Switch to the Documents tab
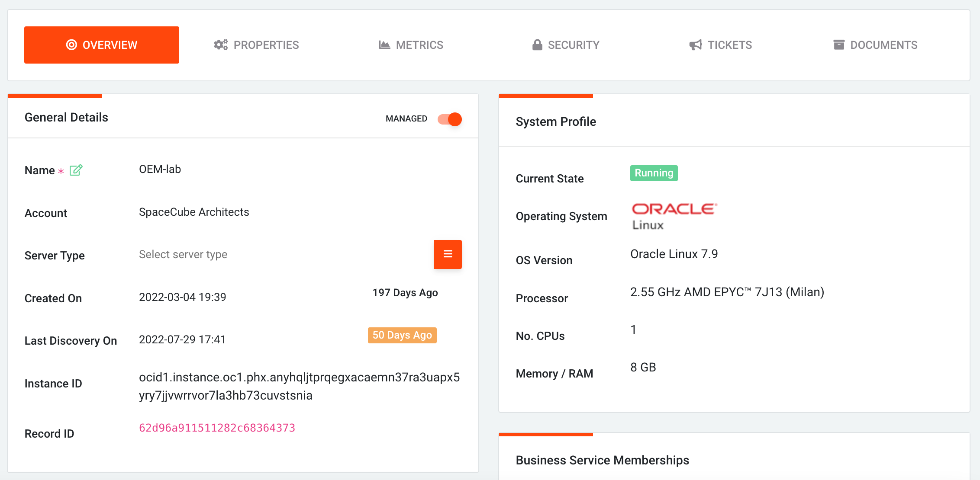 tap(875, 45)
